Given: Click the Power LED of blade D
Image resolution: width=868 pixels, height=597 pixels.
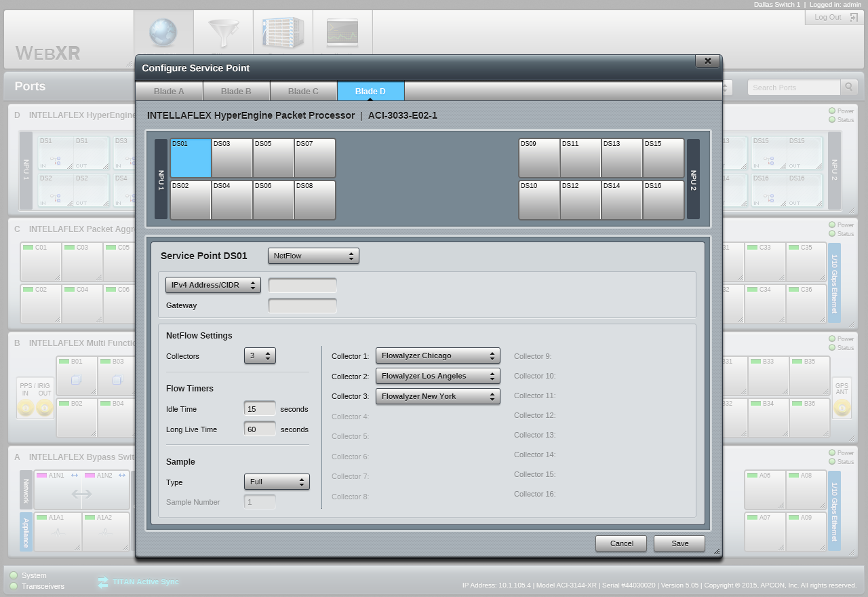Looking at the screenshot, I should click(x=832, y=111).
